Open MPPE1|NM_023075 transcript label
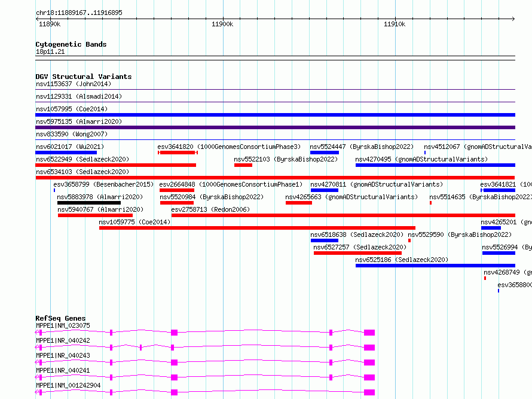The image size is (532, 399). [63, 325]
